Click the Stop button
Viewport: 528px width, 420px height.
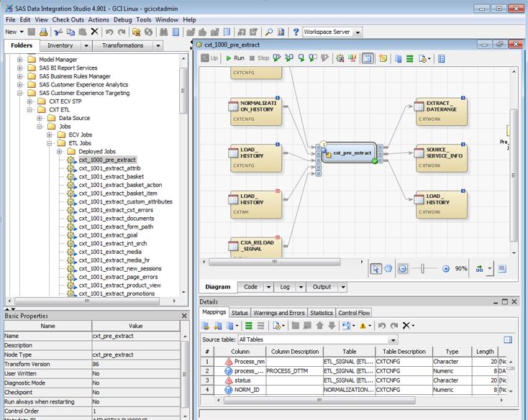pyautogui.click(x=259, y=58)
